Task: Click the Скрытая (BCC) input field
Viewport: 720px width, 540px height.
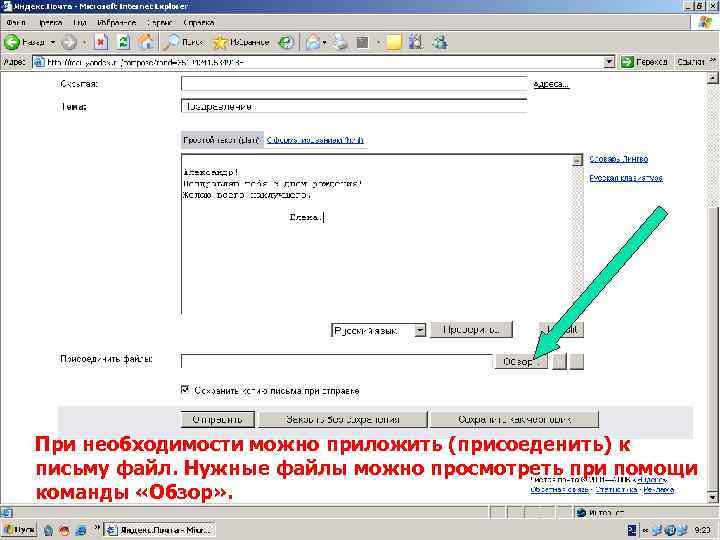Action: coord(354,84)
